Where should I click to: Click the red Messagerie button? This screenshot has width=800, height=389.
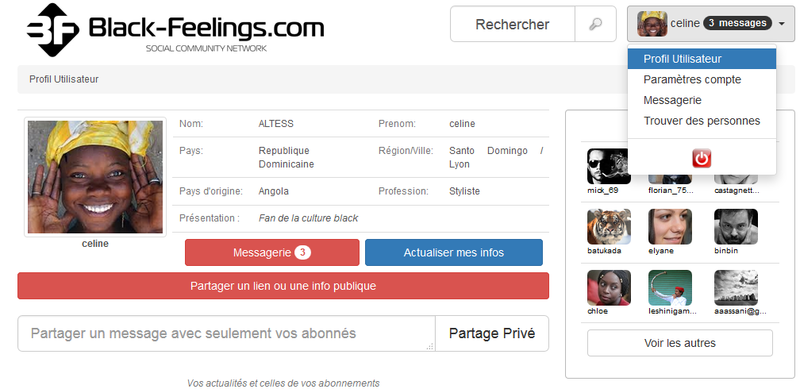[272, 253]
